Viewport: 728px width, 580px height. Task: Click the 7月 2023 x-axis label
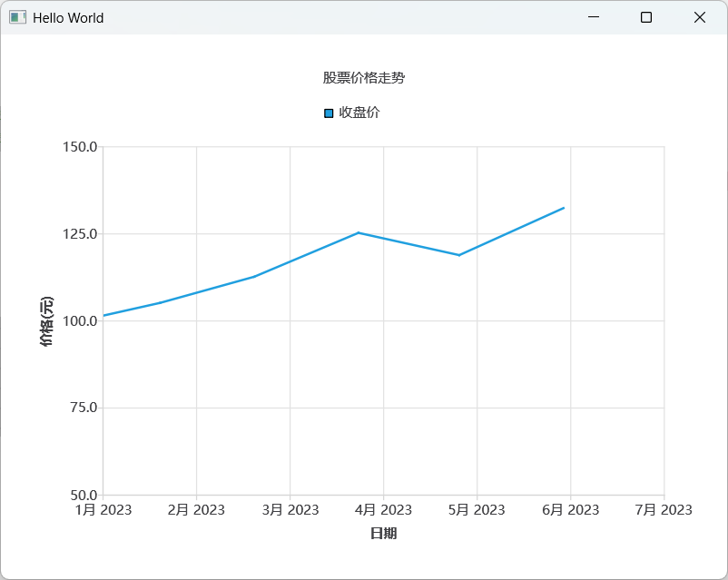664,510
